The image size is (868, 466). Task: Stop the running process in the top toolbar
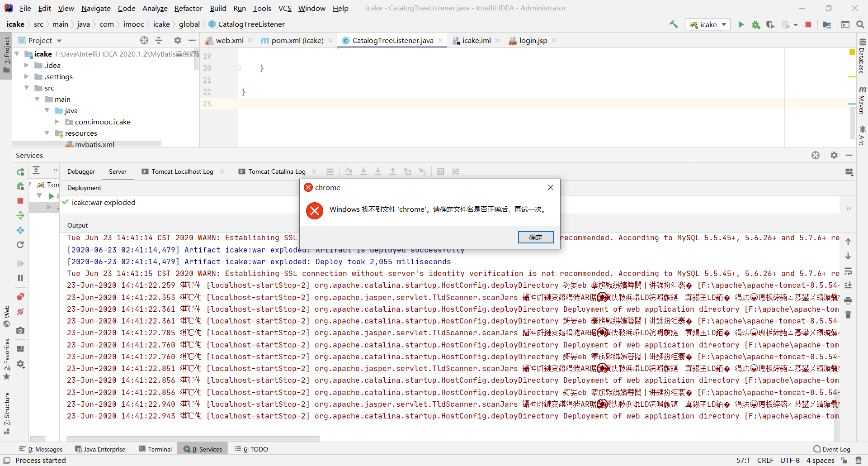pyautogui.click(x=808, y=24)
